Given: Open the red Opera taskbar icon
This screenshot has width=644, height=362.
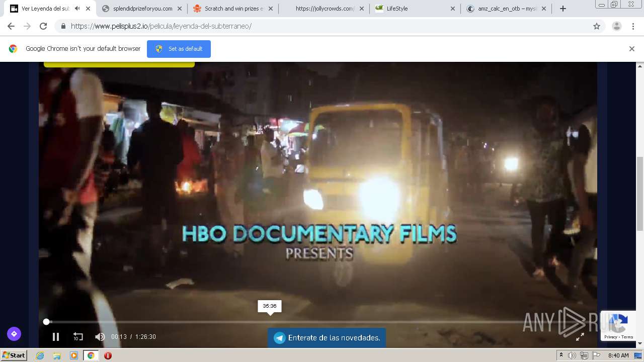Looking at the screenshot, I should (108, 355).
